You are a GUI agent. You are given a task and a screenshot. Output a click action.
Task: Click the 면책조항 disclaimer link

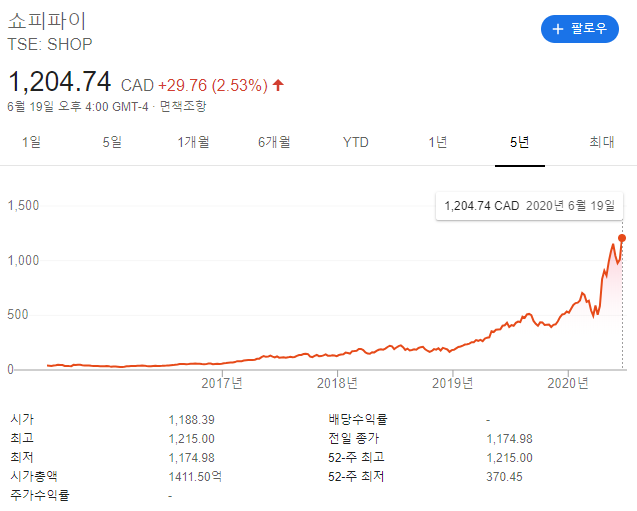pyautogui.click(x=183, y=106)
